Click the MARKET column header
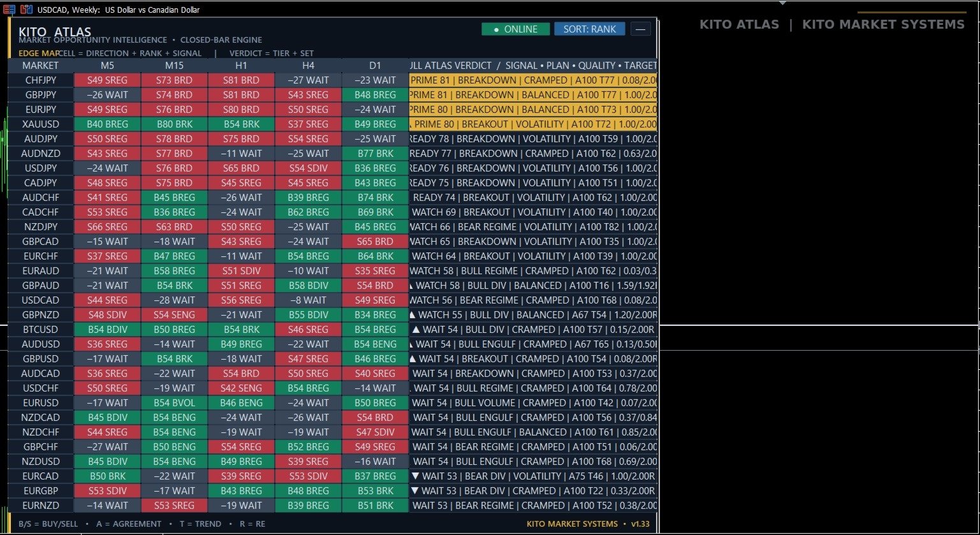This screenshot has height=535, width=980. point(40,66)
